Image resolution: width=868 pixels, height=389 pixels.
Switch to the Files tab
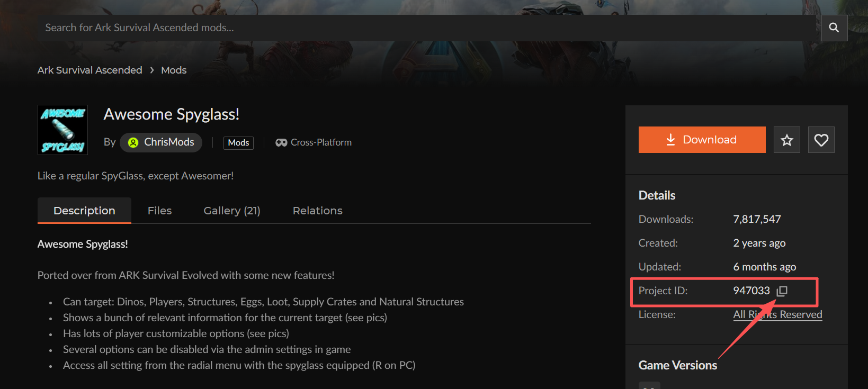coord(159,211)
